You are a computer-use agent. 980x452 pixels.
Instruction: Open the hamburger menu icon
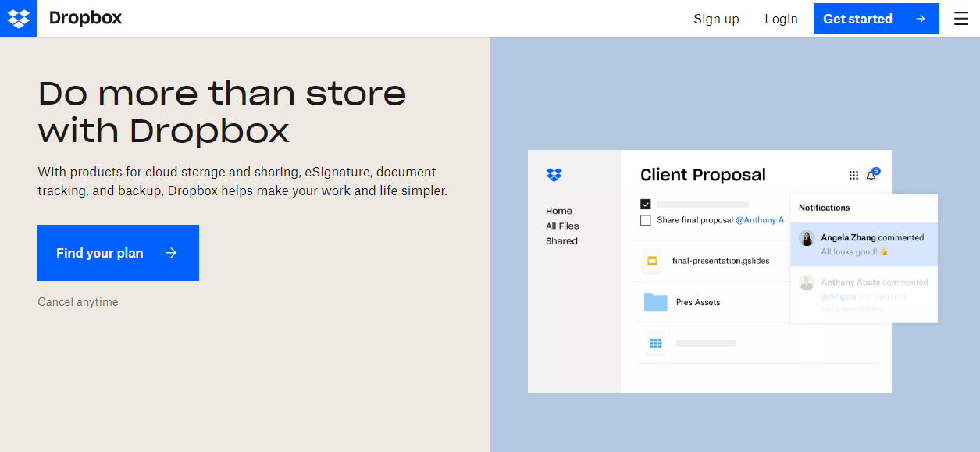click(x=961, y=19)
